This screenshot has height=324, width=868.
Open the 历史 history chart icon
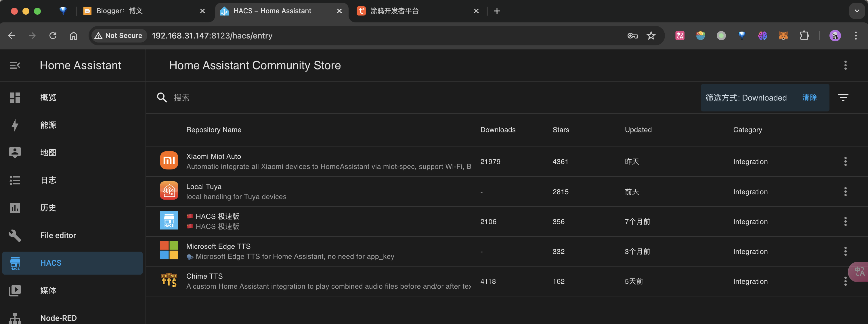(x=15, y=208)
